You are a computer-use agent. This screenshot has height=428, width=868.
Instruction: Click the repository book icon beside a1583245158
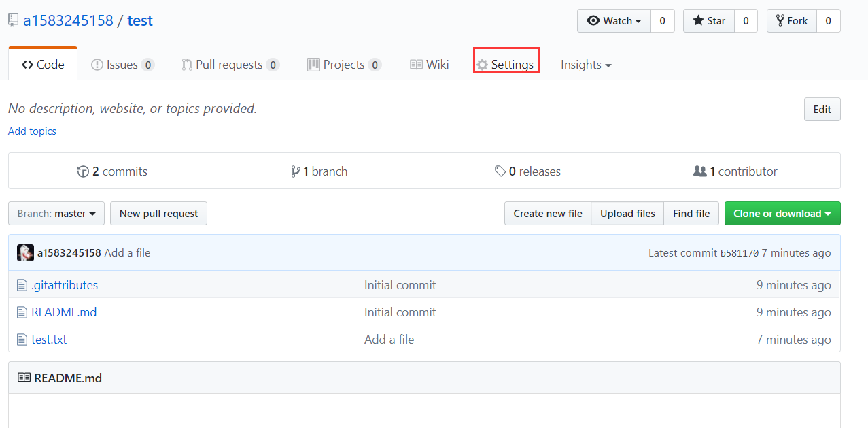13,20
